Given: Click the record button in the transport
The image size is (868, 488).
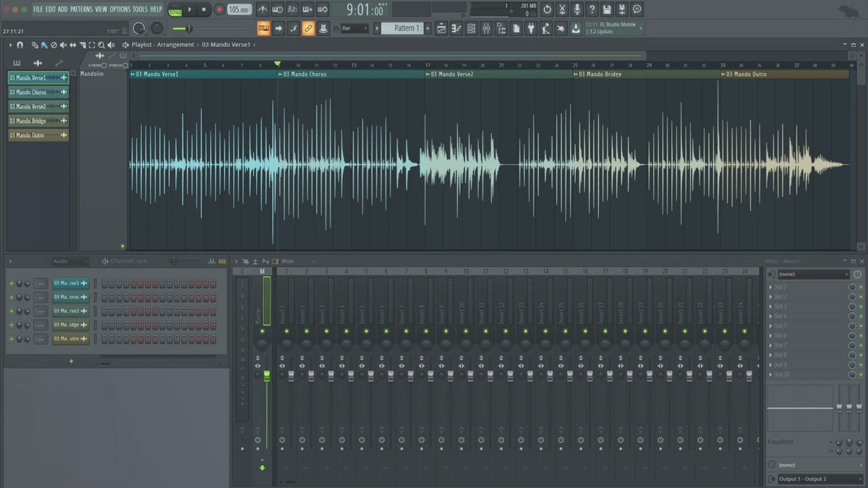Looking at the screenshot, I should 218,9.
